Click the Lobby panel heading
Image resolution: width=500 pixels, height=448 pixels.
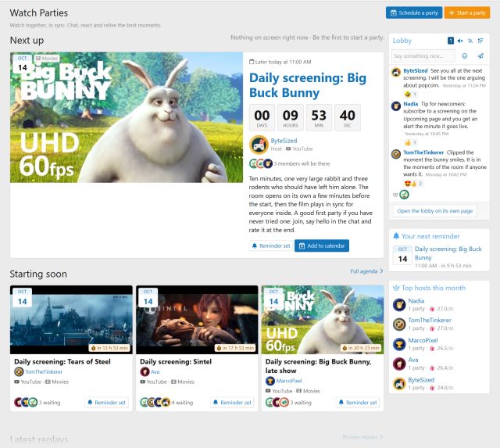click(x=402, y=41)
